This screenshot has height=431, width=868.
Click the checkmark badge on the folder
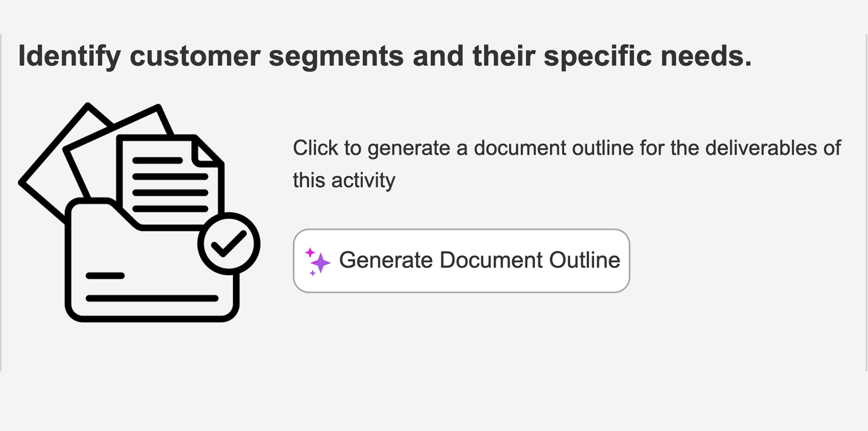point(229,244)
